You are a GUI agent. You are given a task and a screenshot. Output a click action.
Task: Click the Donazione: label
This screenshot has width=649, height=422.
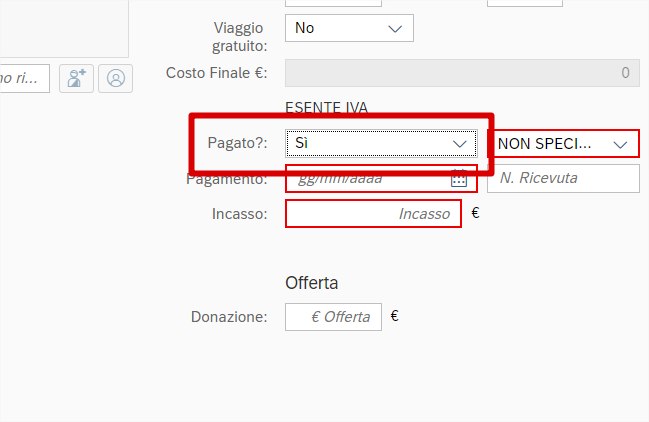(229, 317)
